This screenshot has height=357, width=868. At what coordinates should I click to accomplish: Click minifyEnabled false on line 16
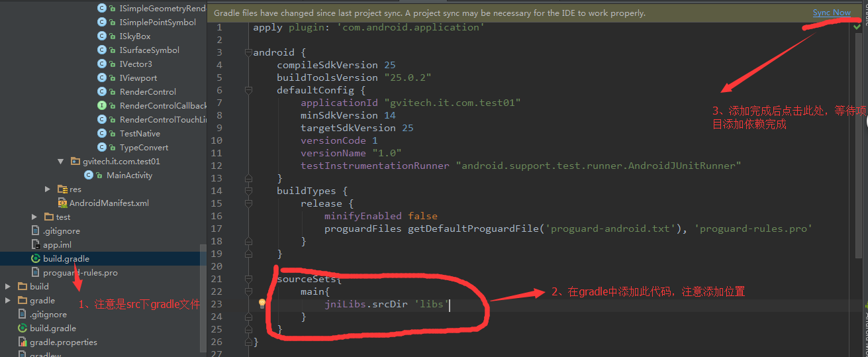click(381, 216)
